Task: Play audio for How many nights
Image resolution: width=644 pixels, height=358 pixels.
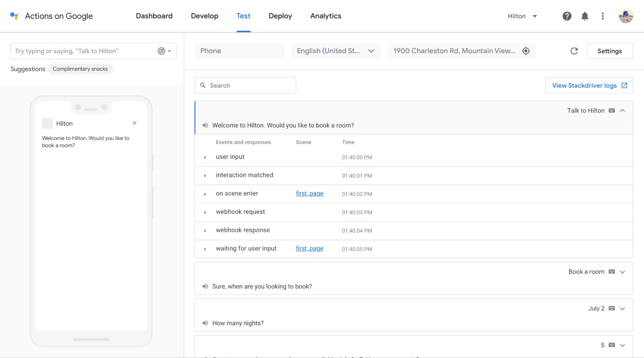Action: pos(205,323)
